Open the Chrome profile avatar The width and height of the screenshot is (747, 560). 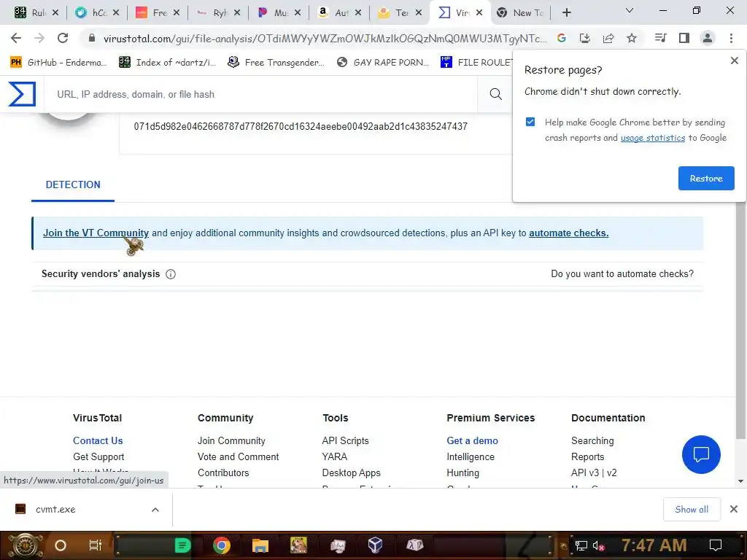pos(708,38)
